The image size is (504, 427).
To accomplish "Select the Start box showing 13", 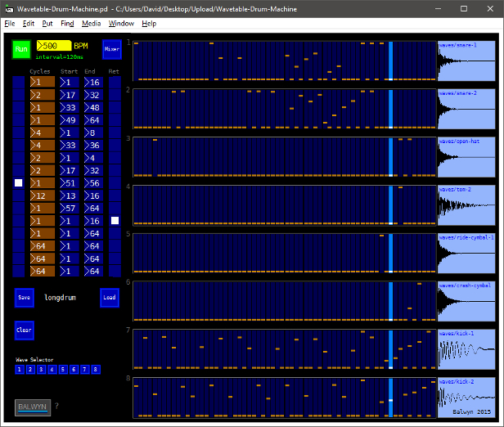I will (x=70, y=196).
